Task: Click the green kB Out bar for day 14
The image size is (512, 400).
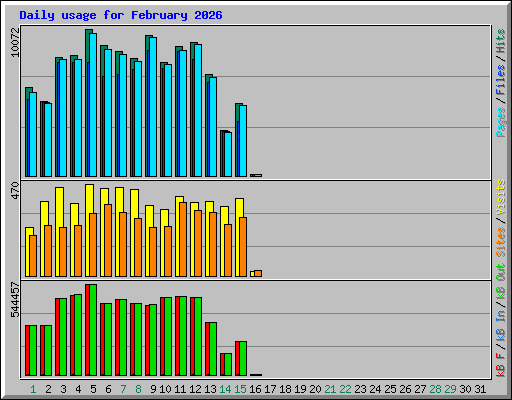Action: (x=228, y=365)
